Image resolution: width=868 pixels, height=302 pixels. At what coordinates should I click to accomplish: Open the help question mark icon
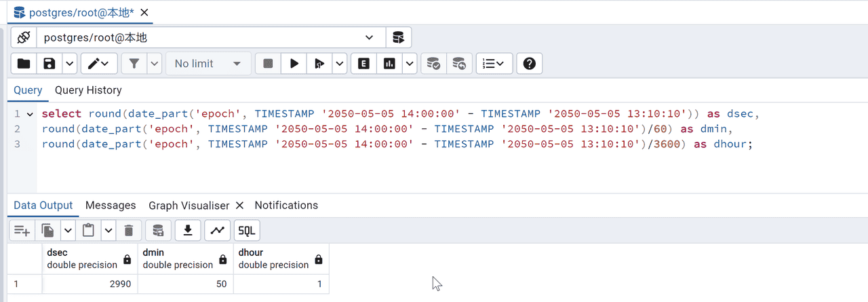530,64
